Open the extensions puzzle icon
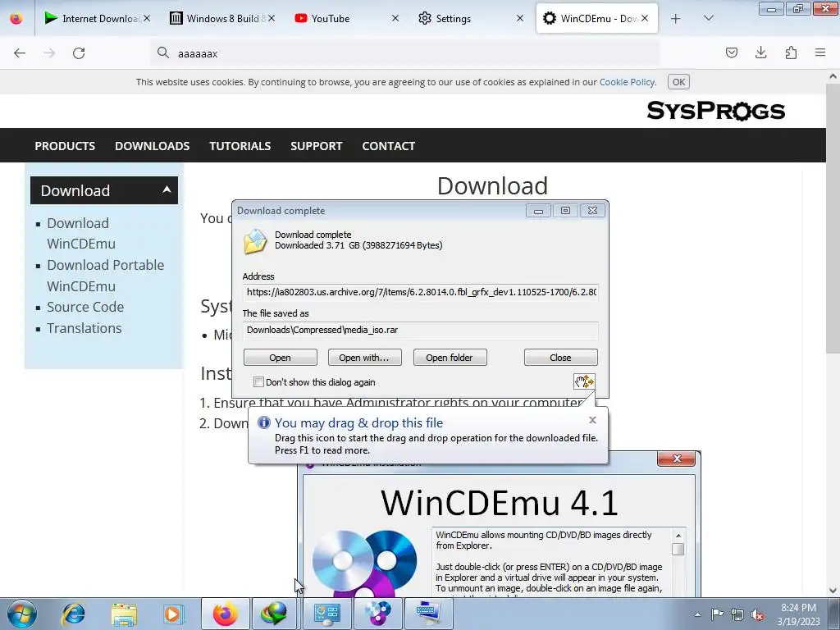Image resolution: width=840 pixels, height=630 pixels. pos(791,52)
